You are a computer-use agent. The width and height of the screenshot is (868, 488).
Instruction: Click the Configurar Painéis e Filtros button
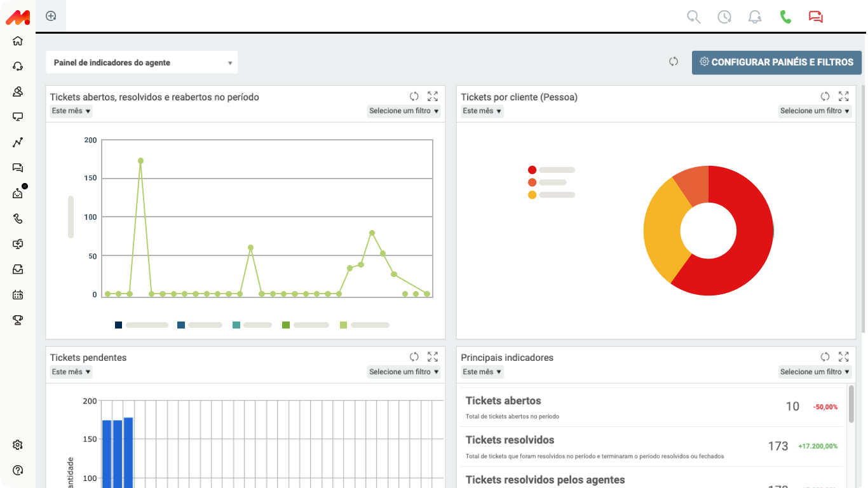coord(776,62)
